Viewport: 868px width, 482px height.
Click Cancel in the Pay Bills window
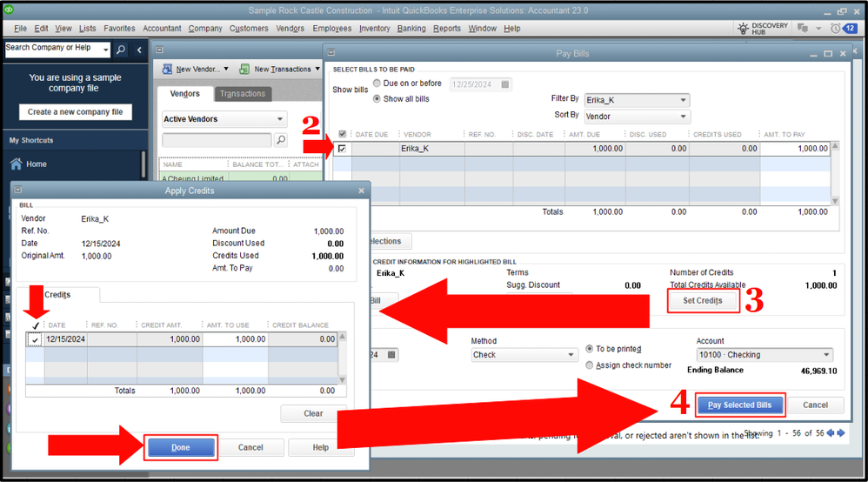816,405
